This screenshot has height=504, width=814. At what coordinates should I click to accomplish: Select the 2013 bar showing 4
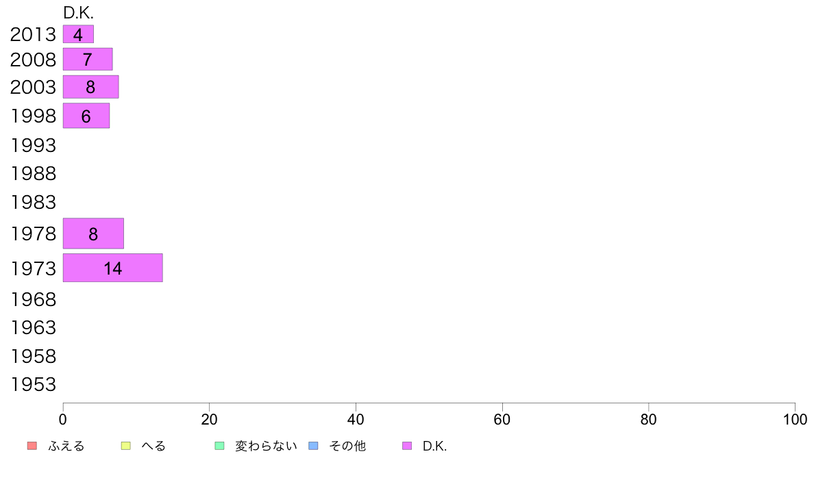pyautogui.click(x=78, y=34)
